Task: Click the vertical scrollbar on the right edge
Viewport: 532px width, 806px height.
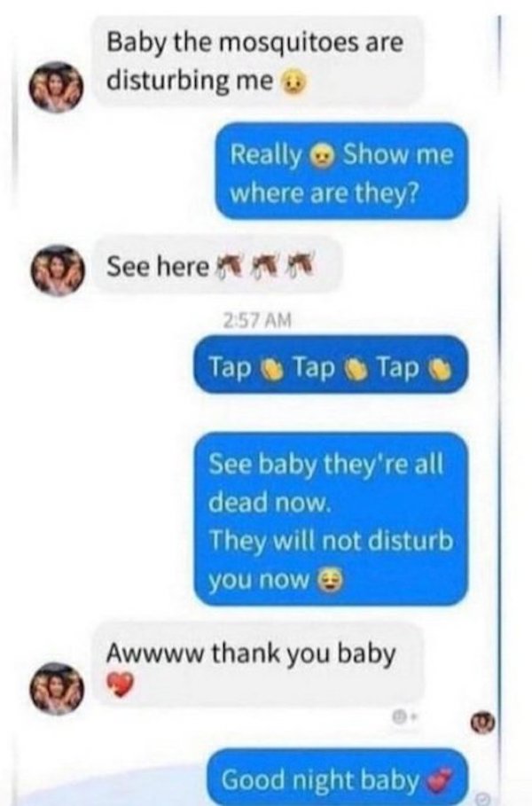Action: 499,403
